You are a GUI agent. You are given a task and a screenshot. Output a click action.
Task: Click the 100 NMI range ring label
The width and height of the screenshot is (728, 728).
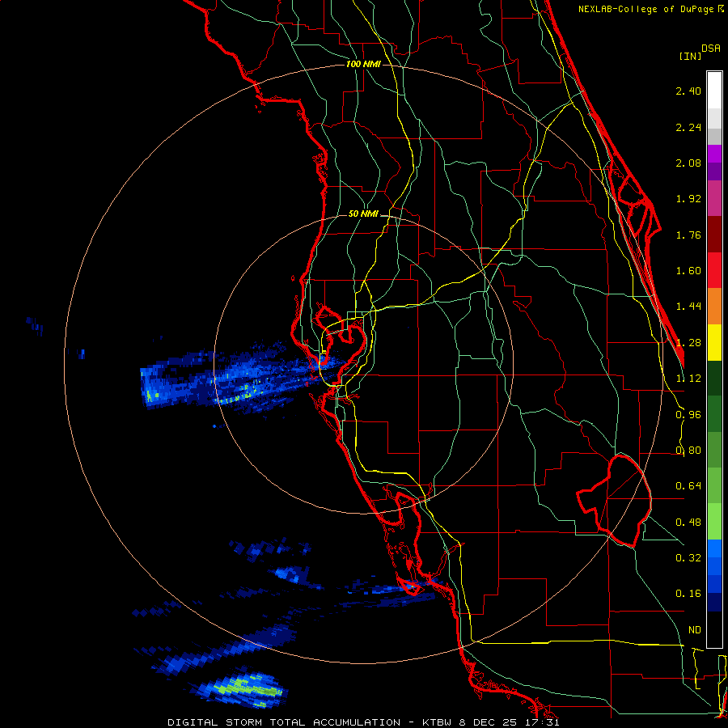tap(363, 64)
